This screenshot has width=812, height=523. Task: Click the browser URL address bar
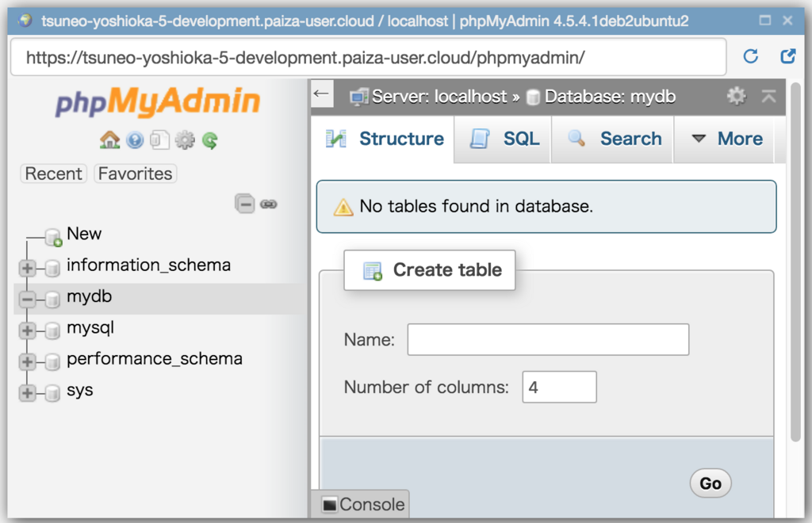368,57
